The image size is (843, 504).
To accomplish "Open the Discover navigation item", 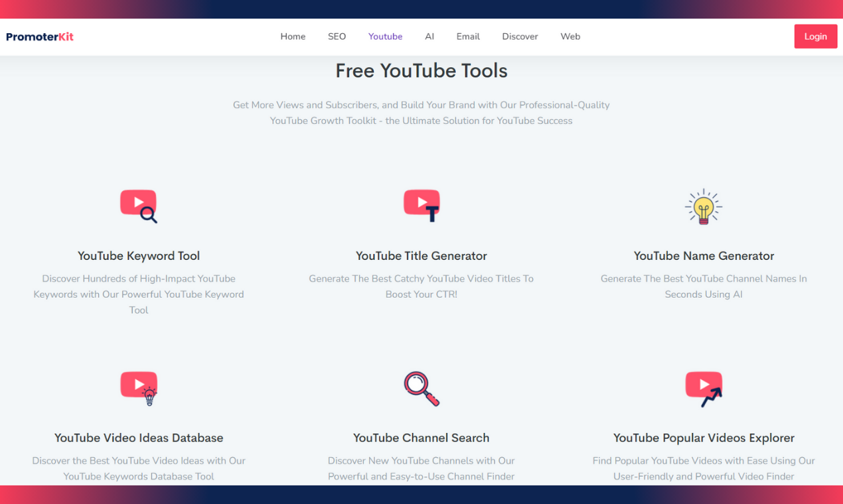I will pyautogui.click(x=520, y=36).
